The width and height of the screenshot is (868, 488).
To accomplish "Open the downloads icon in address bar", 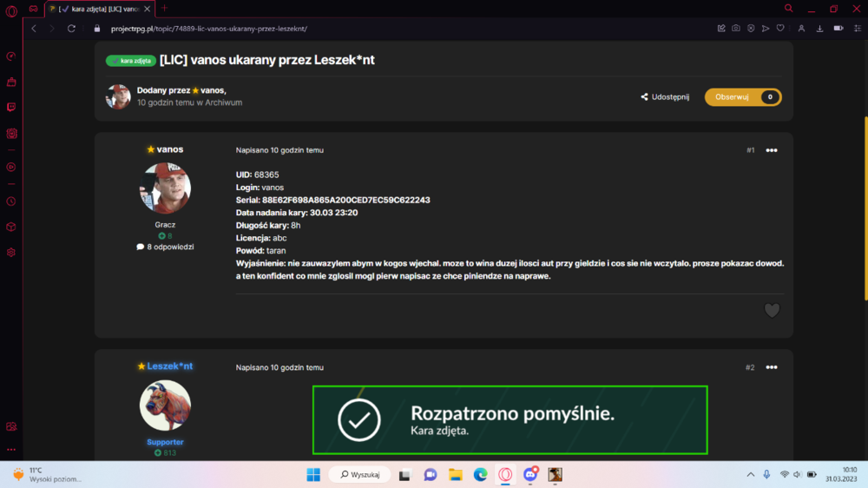I will pyautogui.click(x=820, y=29).
